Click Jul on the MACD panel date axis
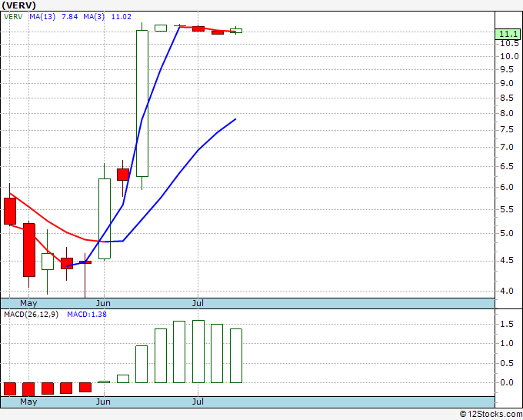The image size is (523, 420). click(x=198, y=402)
